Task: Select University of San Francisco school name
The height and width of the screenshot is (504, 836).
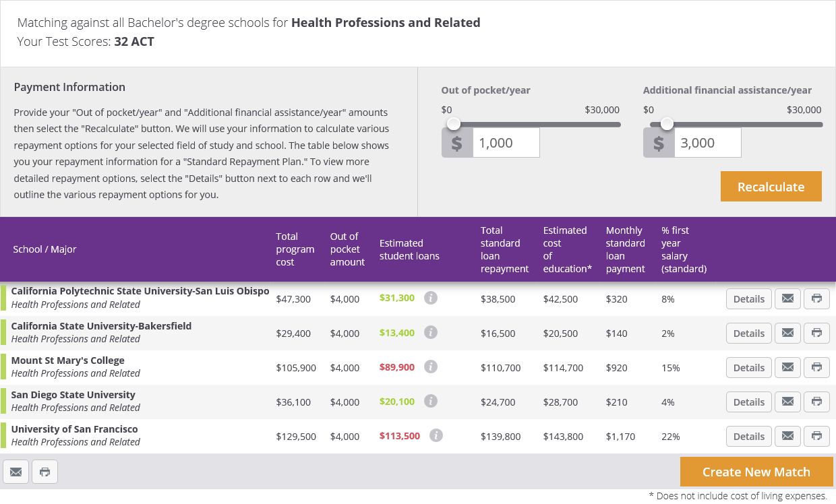Action: (x=75, y=429)
